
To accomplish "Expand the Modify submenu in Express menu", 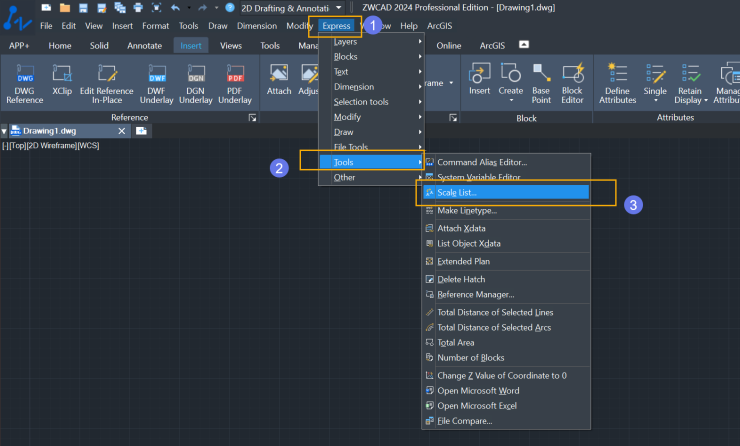I will [371, 117].
